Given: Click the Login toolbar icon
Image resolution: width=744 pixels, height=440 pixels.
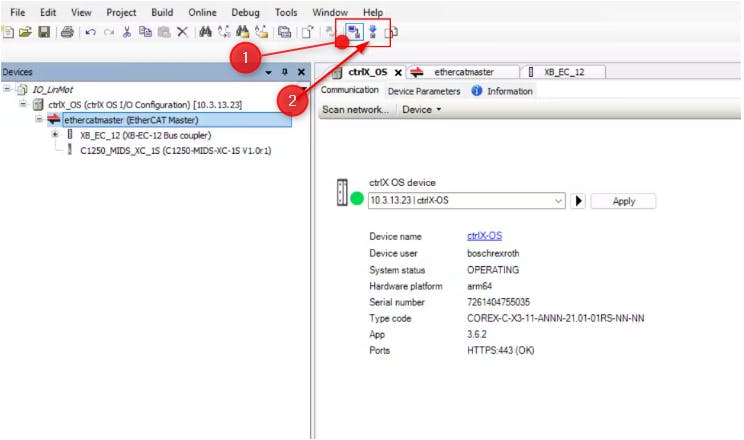Looking at the screenshot, I should [354, 32].
